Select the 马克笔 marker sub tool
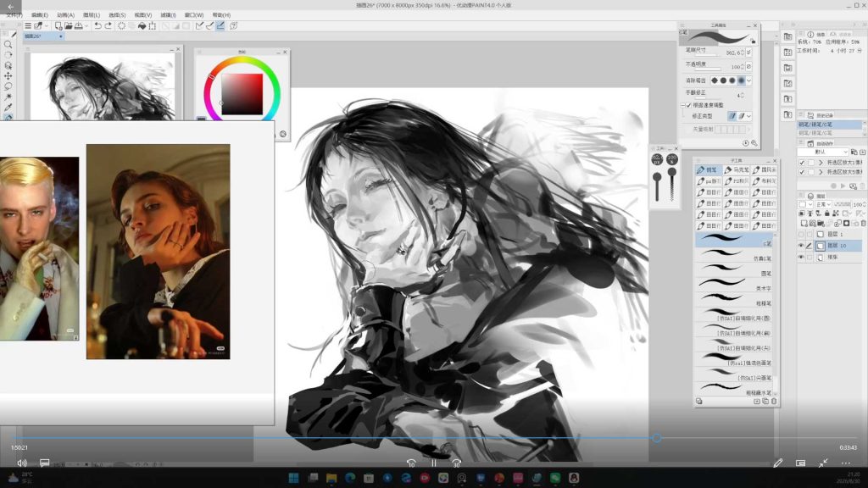 click(x=737, y=169)
